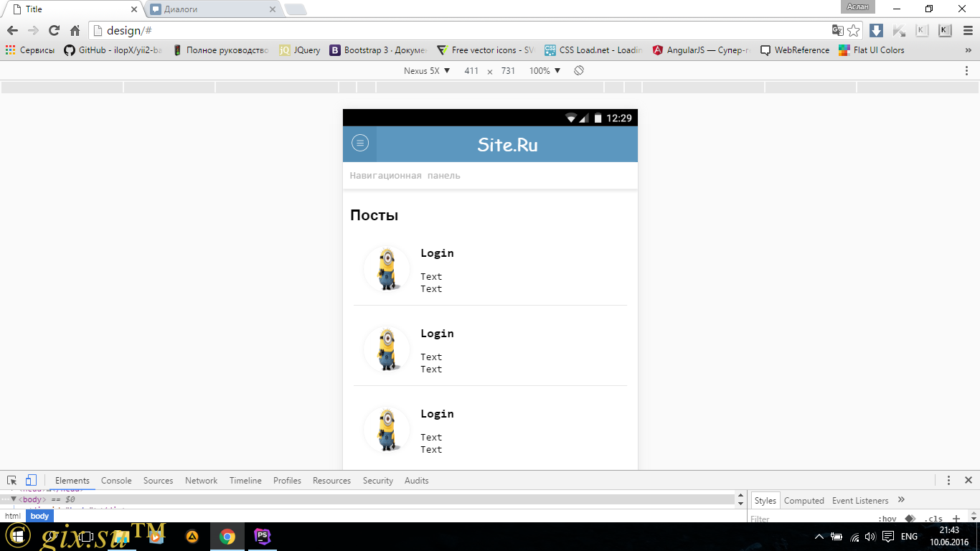Open the Console tab
Image resolution: width=980 pixels, height=551 pixels.
[x=116, y=481]
